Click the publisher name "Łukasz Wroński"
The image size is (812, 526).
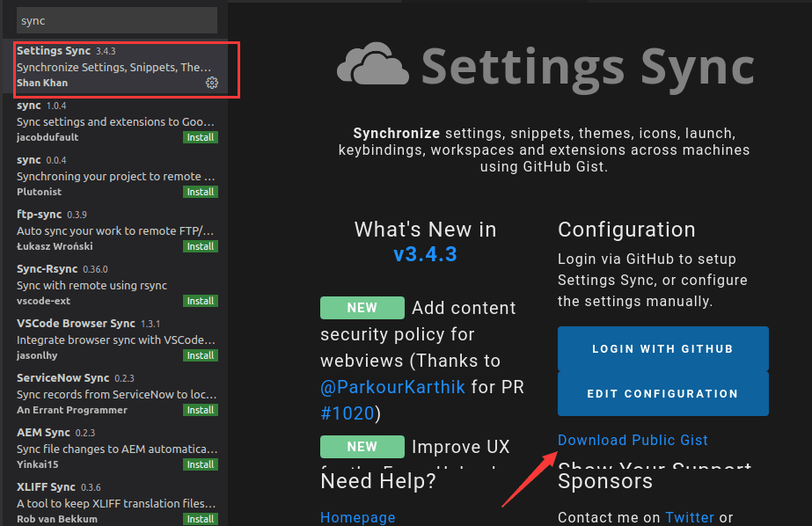pos(55,246)
